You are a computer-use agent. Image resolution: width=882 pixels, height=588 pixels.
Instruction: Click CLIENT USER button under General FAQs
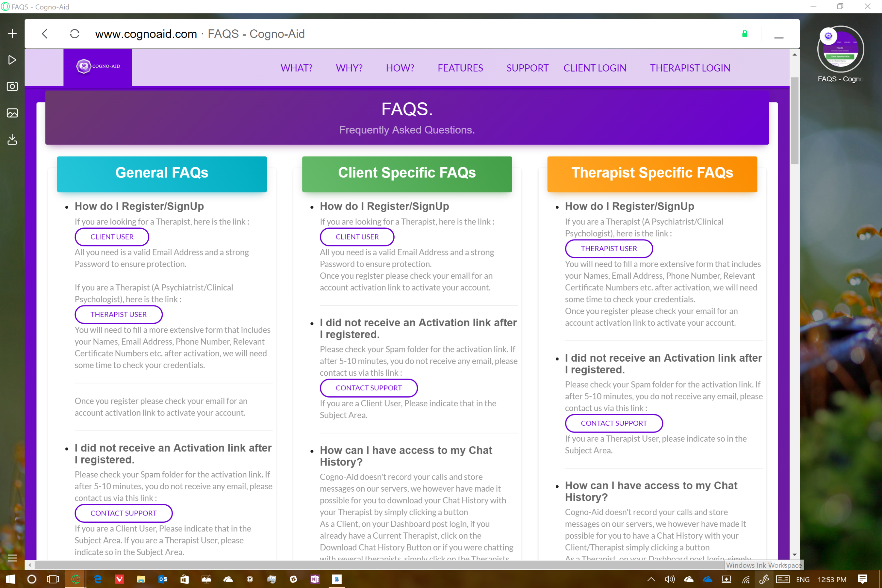click(x=112, y=237)
